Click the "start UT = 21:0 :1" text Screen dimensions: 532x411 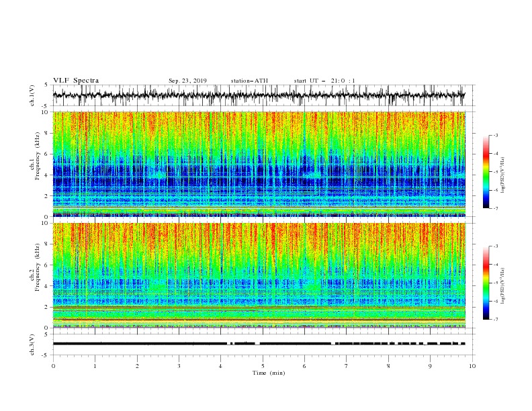point(324,81)
